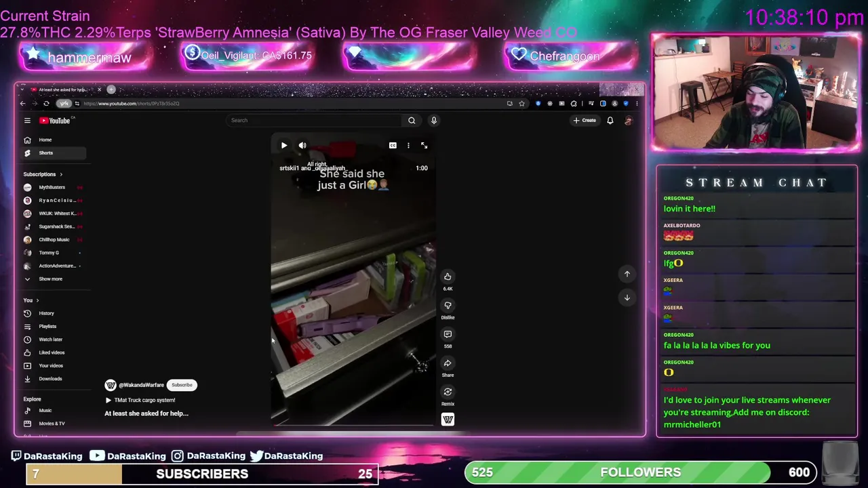Expand Show more subscriptions

coord(53,279)
